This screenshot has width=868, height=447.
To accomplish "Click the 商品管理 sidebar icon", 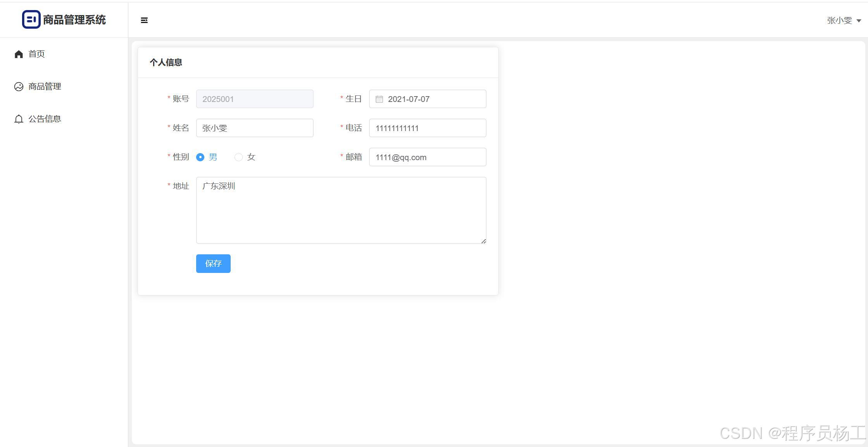I will (19, 86).
